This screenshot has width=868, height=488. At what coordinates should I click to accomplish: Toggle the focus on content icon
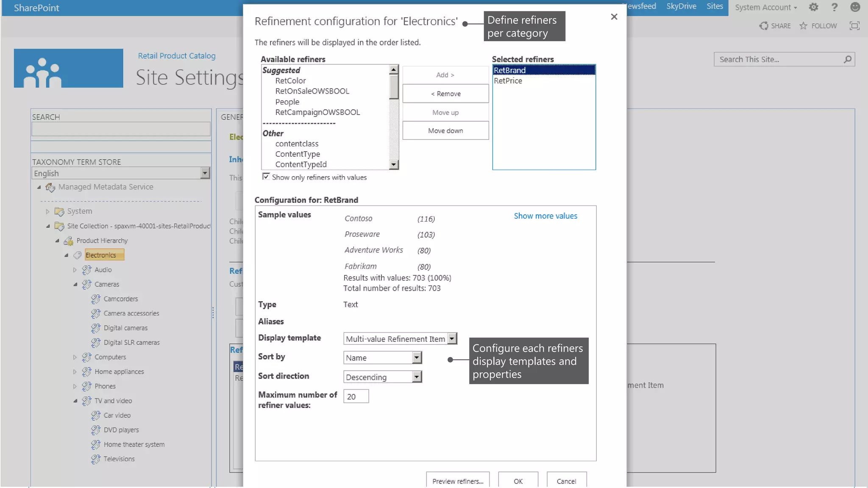854,26
